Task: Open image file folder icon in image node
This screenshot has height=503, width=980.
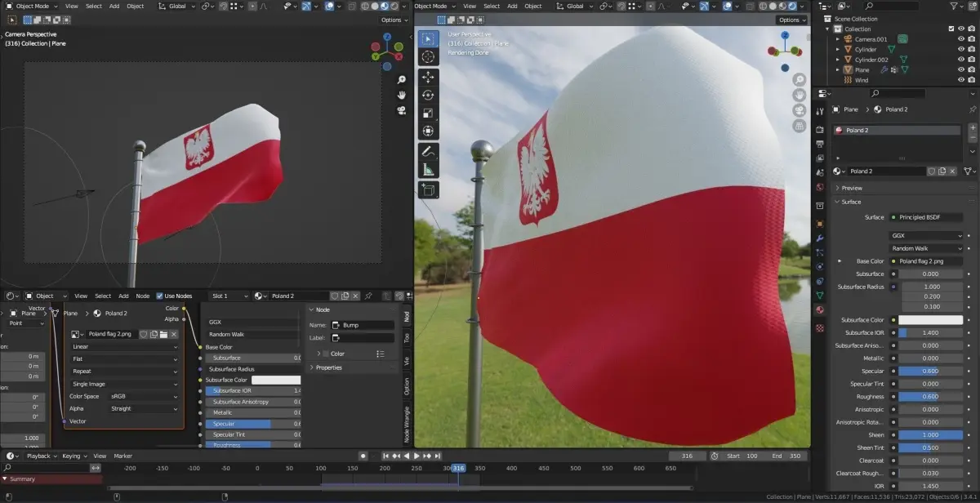Action: point(163,334)
